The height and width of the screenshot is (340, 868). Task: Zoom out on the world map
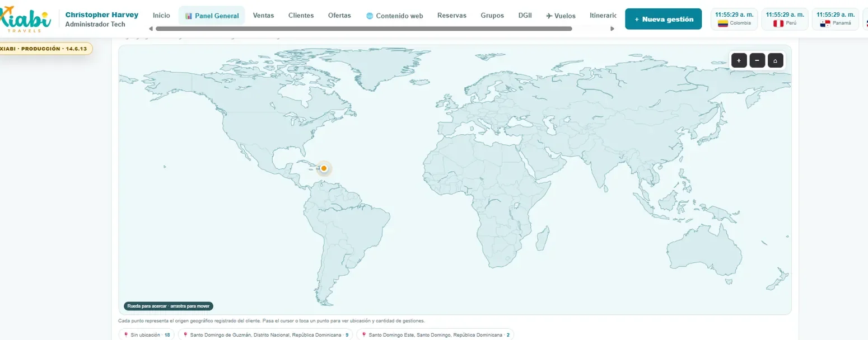tap(757, 60)
